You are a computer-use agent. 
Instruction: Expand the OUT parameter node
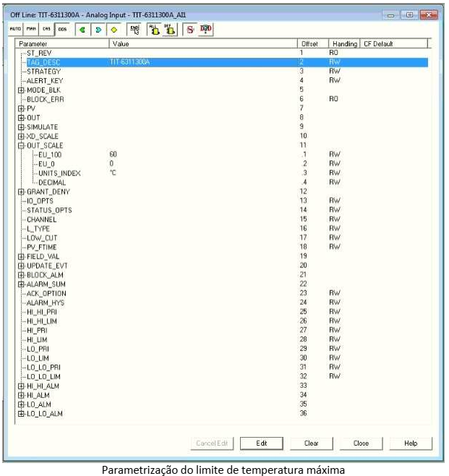point(21,118)
